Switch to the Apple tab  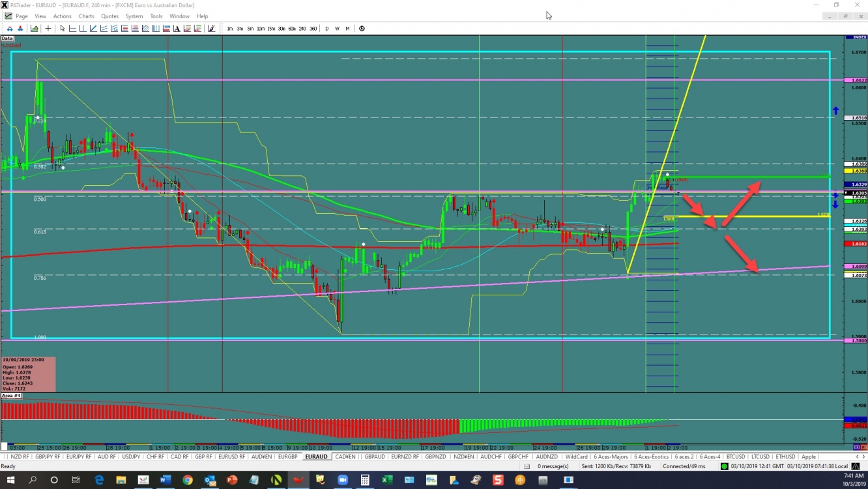(809, 456)
